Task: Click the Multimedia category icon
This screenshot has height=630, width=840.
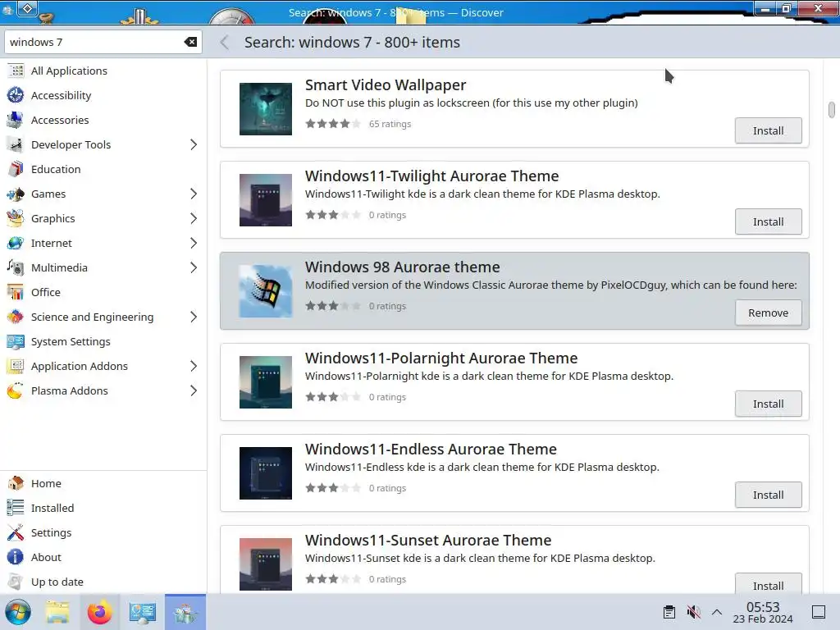Action: click(x=16, y=268)
